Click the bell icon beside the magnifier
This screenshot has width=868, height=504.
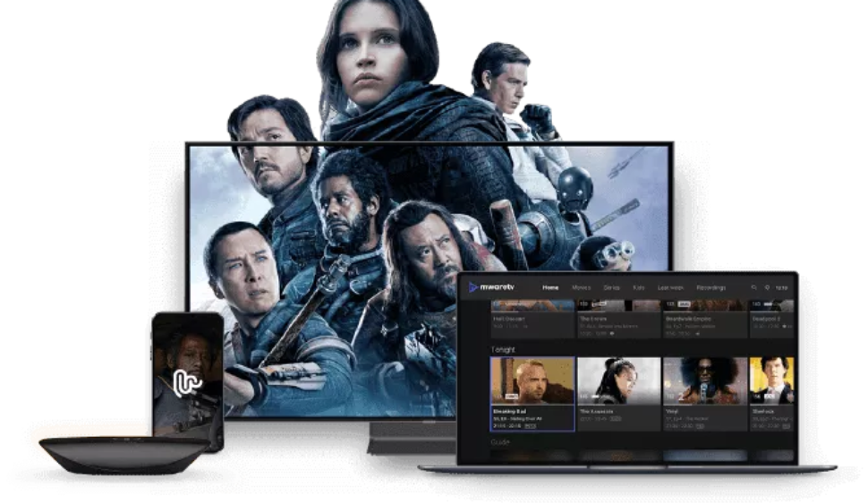[x=767, y=287]
